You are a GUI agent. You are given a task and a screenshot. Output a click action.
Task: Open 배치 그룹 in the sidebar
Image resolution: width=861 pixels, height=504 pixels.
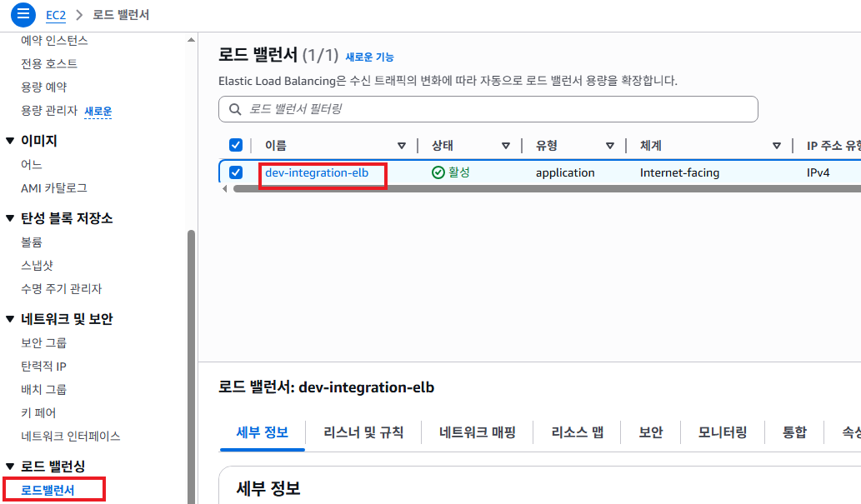click(x=44, y=390)
